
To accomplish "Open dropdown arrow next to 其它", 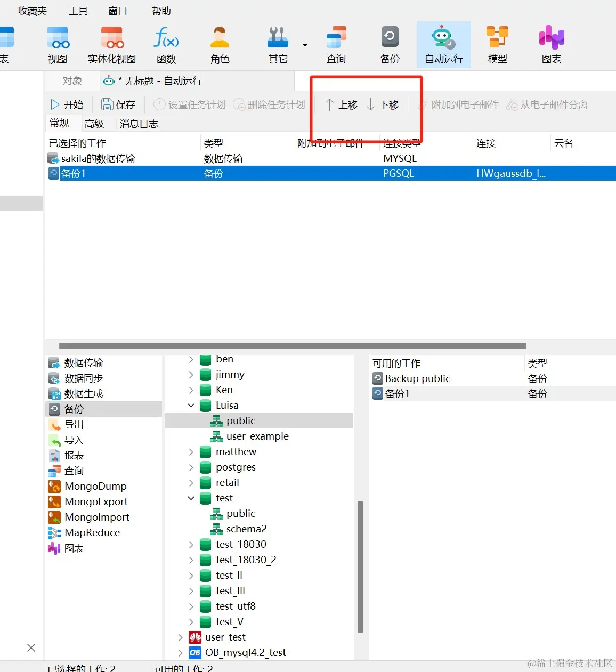I will tap(305, 45).
